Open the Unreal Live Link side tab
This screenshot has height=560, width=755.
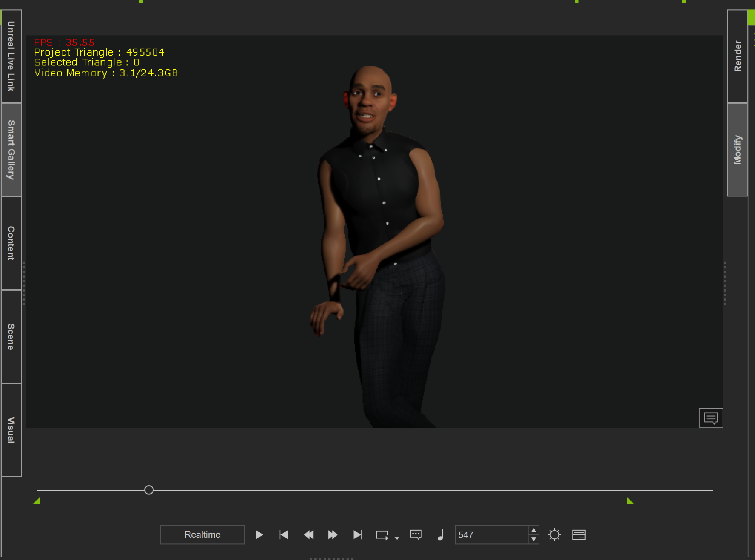pyautogui.click(x=11, y=56)
